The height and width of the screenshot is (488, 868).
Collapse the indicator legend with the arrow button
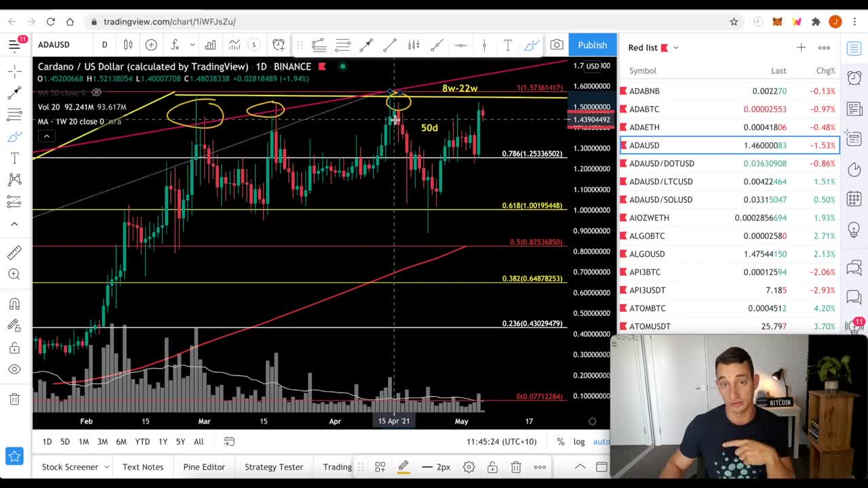pos(47,136)
